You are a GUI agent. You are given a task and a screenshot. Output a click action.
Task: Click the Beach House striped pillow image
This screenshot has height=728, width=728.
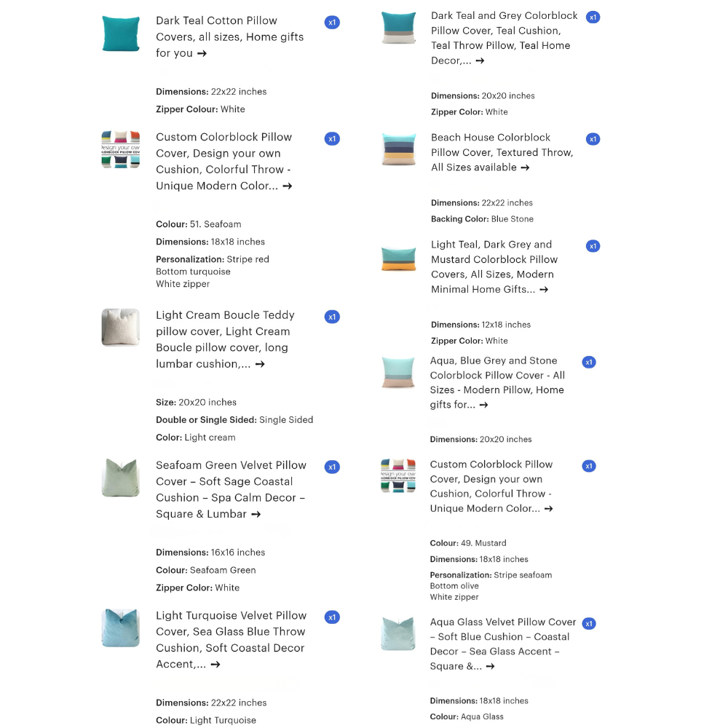(x=398, y=149)
